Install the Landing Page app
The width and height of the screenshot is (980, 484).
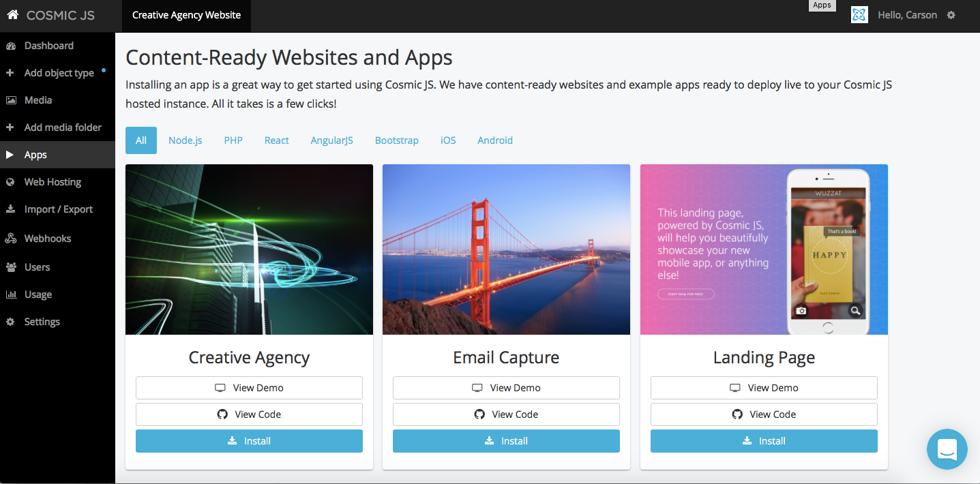pos(764,440)
